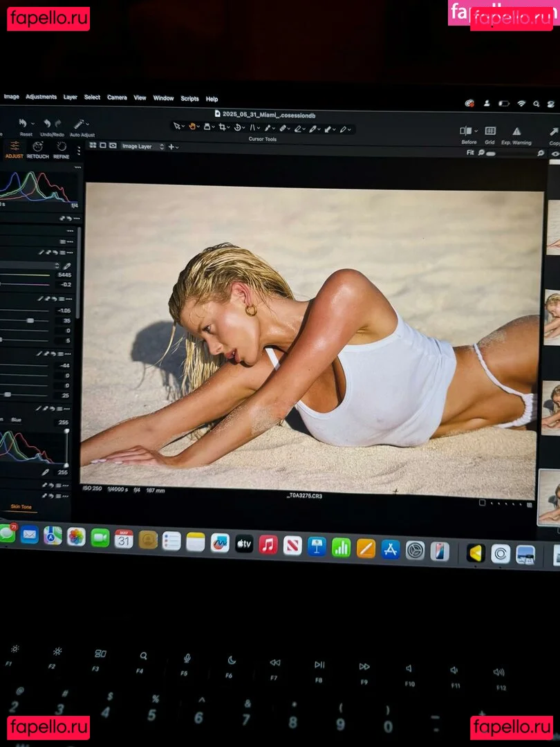560x747 pixels.
Task: Select the Pan hand cursor tool
Action: (x=193, y=127)
